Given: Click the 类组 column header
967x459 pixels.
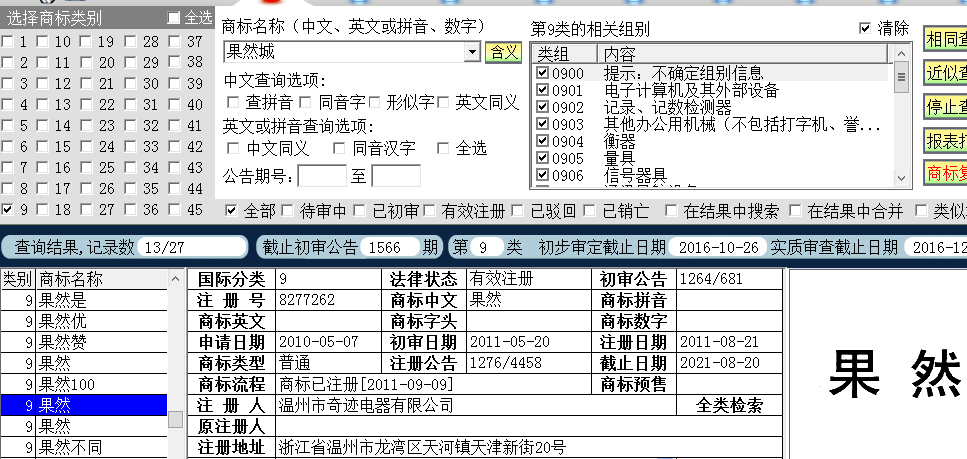Looking at the screenshot, I should point(564,54).
